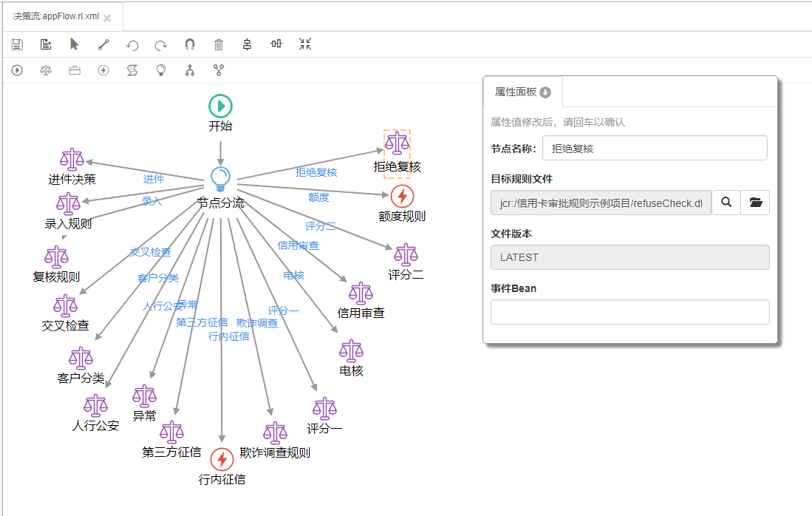Image resolution: width=812 pixels, height=516 pixels.
Task: Add a lightning action node from toolbar
Action: click(103, 70)
